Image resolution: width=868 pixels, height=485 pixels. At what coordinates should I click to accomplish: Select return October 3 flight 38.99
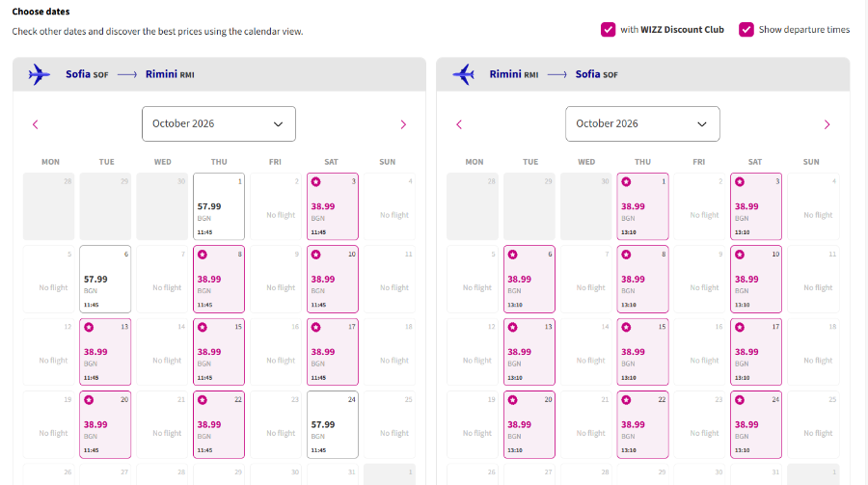click(x=756, y=206)
